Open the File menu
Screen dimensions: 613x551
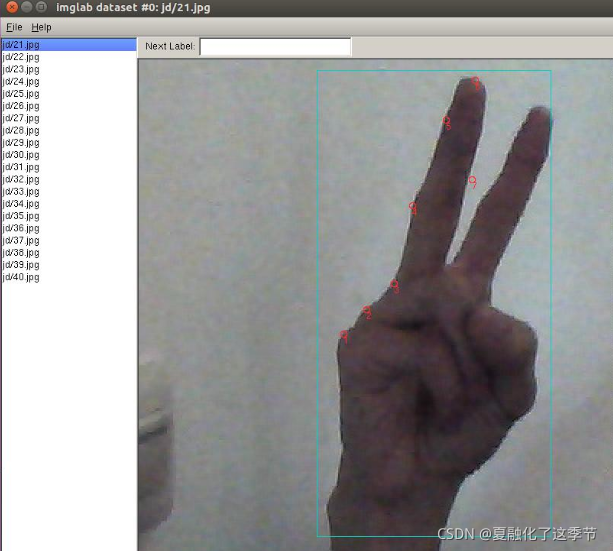[x=14, y=27]
